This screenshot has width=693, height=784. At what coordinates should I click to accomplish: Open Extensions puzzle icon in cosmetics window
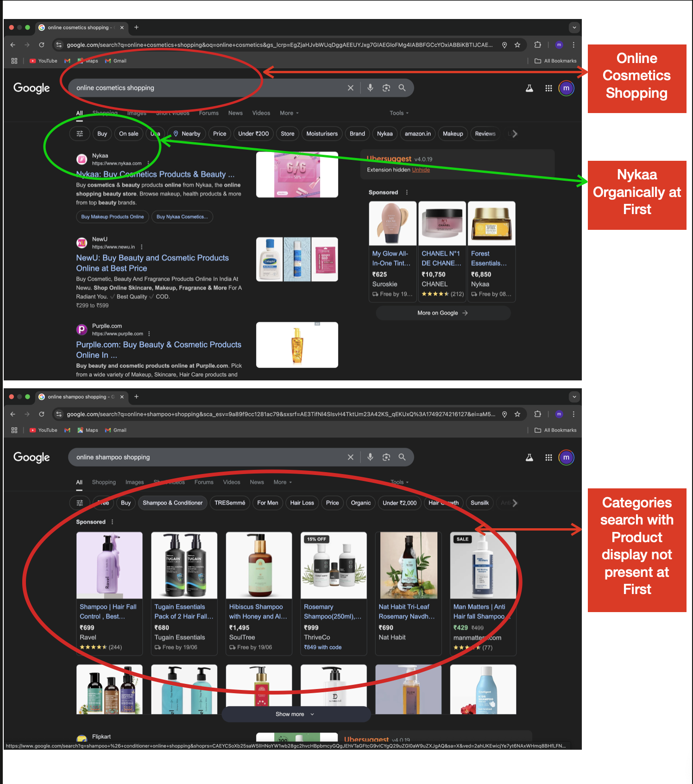tap(537, 45)
